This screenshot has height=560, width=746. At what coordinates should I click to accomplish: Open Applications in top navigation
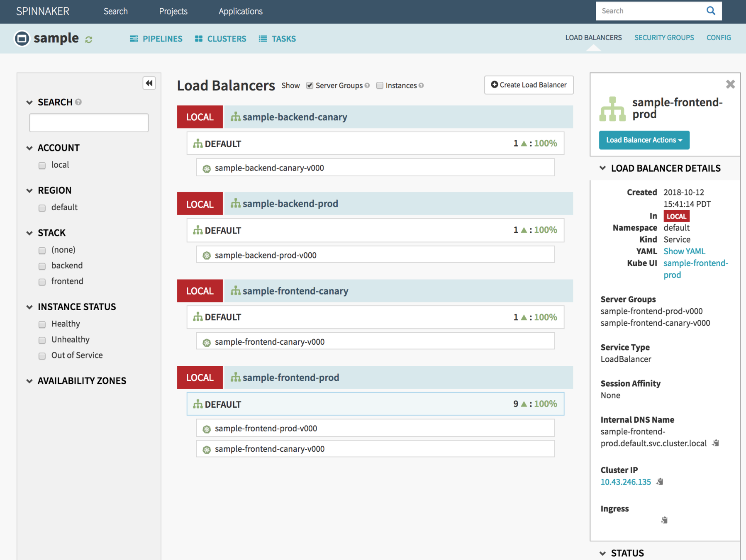pos(241,11)
